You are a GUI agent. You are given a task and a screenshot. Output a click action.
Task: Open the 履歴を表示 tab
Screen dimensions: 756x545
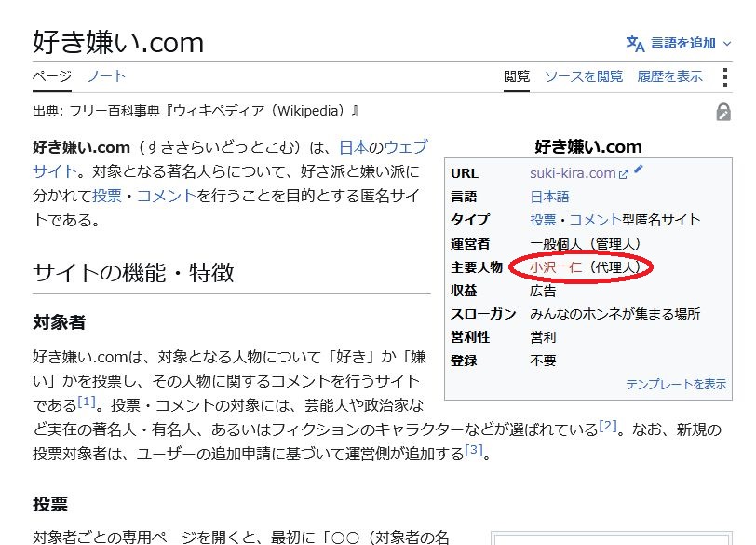(669, 76)
